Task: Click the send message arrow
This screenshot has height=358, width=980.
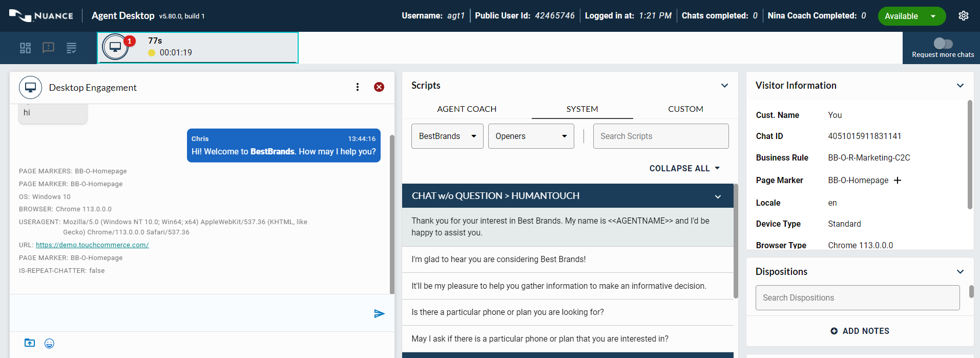Action: 379,313
